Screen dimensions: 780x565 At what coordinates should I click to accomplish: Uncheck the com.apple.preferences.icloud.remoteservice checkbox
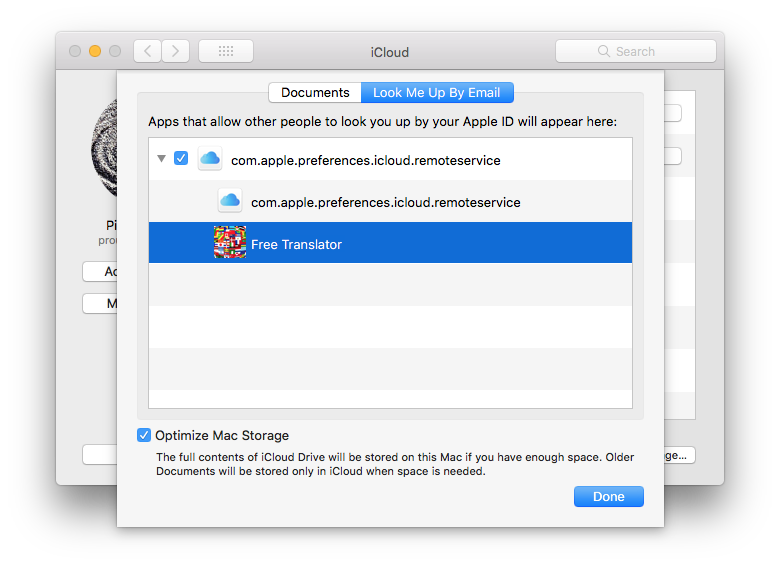coord(181,159)
